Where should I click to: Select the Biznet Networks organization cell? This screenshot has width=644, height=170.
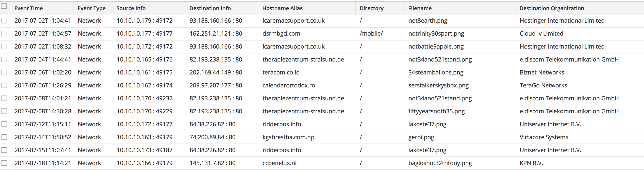point(542,73)
